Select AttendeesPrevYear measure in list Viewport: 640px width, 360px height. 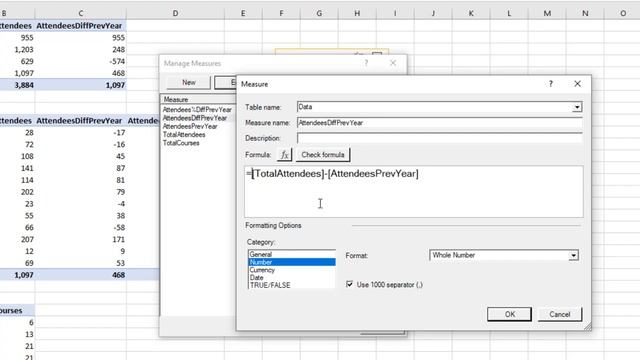coord(190,127)
